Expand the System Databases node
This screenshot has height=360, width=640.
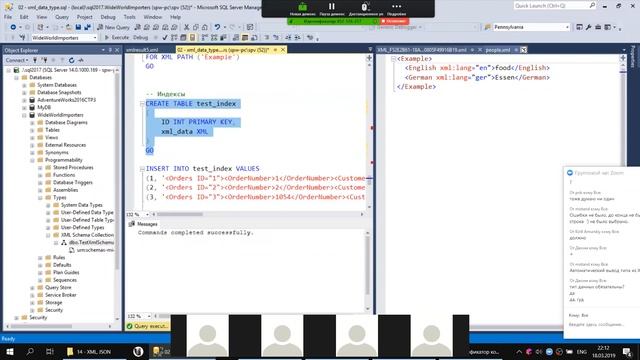click(x=24, y=85)
